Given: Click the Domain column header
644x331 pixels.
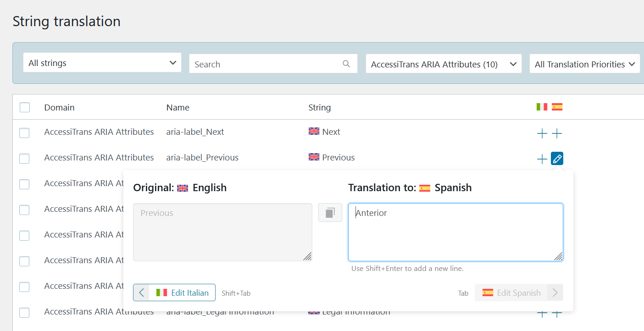Looking at the screenshot, I should (60, 107).
